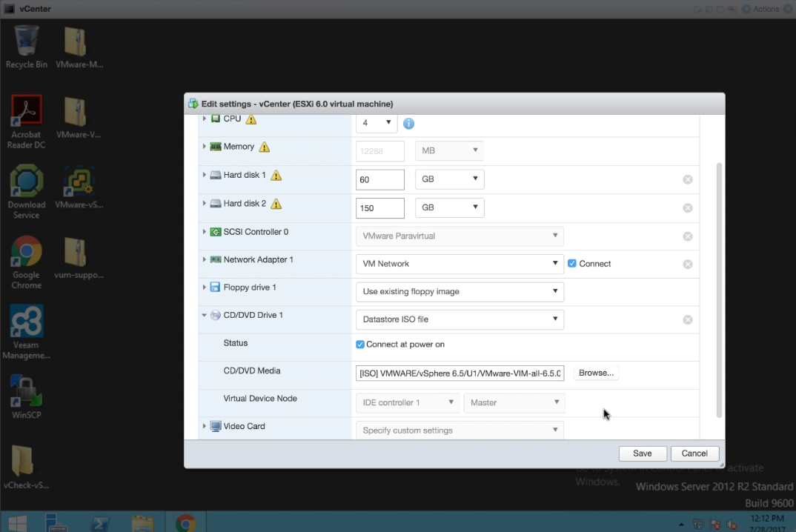Click the Hard disk 1 size field
This screenshot has height=532, width=796.
pyautogui.click(x=379, y=180)
